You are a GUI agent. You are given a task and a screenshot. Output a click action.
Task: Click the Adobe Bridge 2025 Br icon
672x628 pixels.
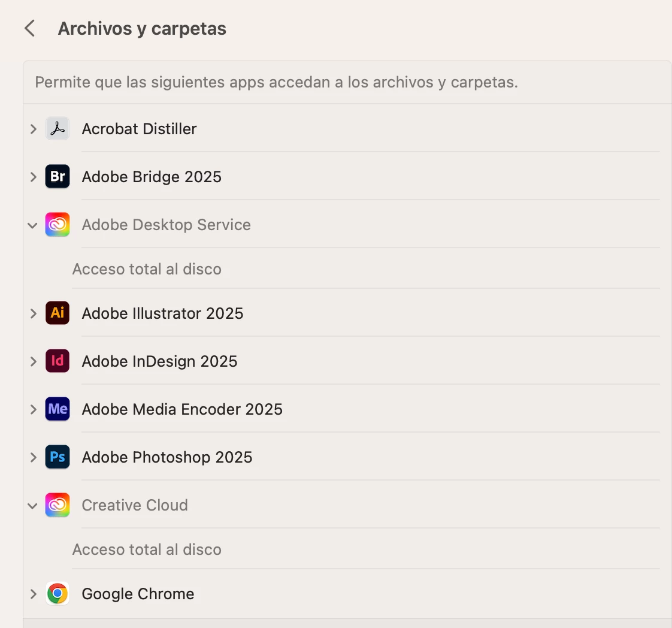click(57, 177)
